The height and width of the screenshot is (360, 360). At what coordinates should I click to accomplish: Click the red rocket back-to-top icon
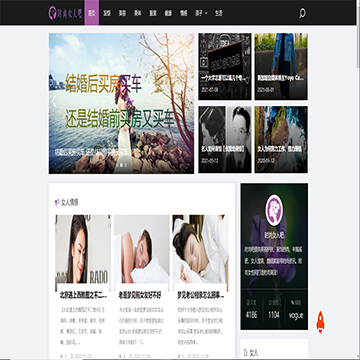click(x=320, y=322)
